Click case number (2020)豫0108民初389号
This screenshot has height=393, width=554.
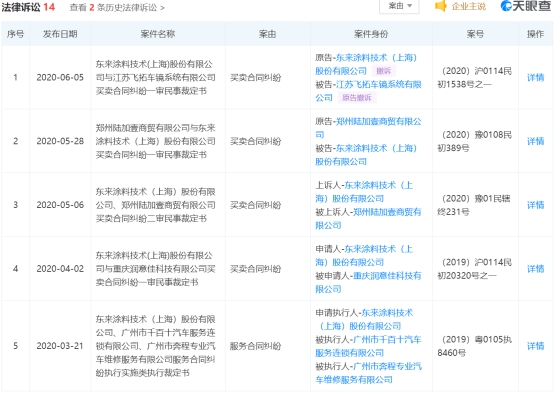(x=475, y=141)
